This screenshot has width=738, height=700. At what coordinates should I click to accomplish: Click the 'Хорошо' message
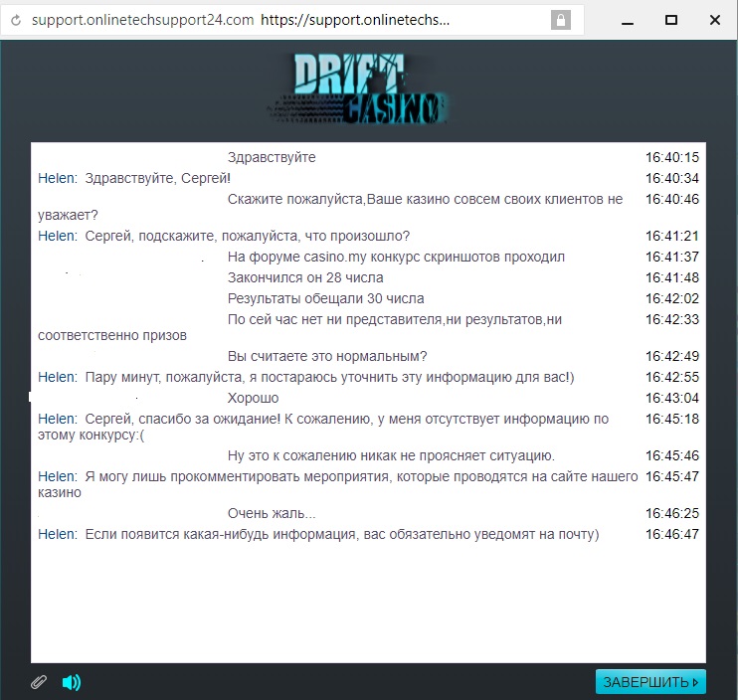click(254, 398)
